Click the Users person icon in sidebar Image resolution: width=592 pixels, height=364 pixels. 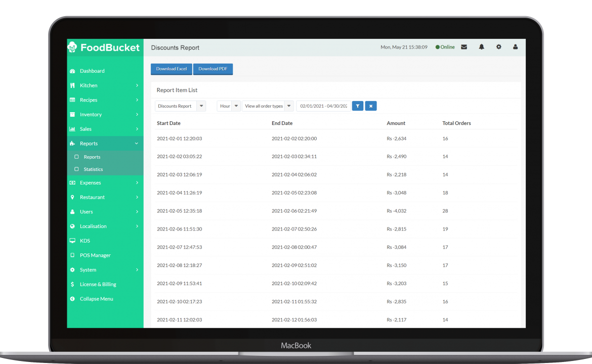point(72,212)
